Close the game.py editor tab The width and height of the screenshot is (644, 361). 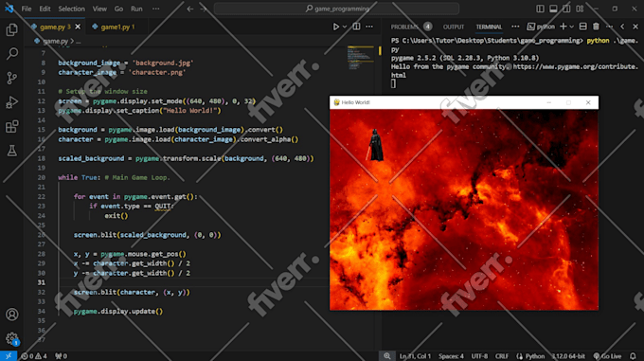point(78,27)
